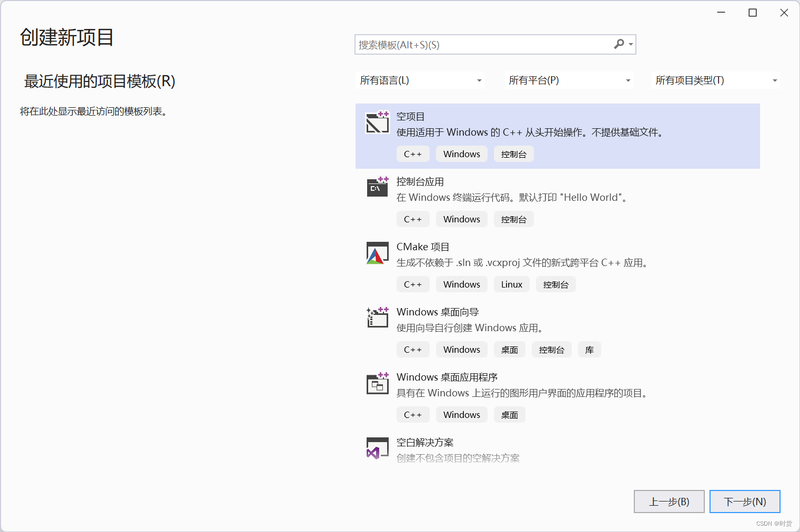
Task: Click the 控制台 tag under 控制台应用
Action: coord(514,219)
